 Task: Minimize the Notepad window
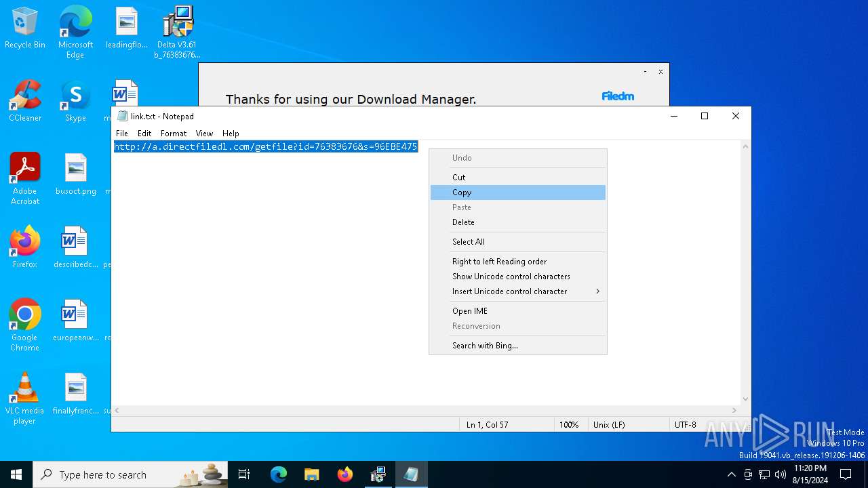pyautogui.click(x=674, y=116)
